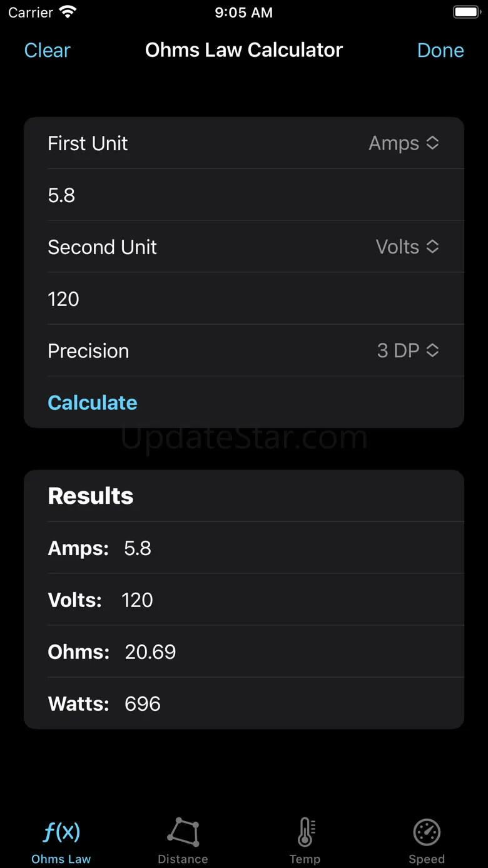Tap the Distance polygon icon
The height and width of the screenshot is (868, 488).
183,832
